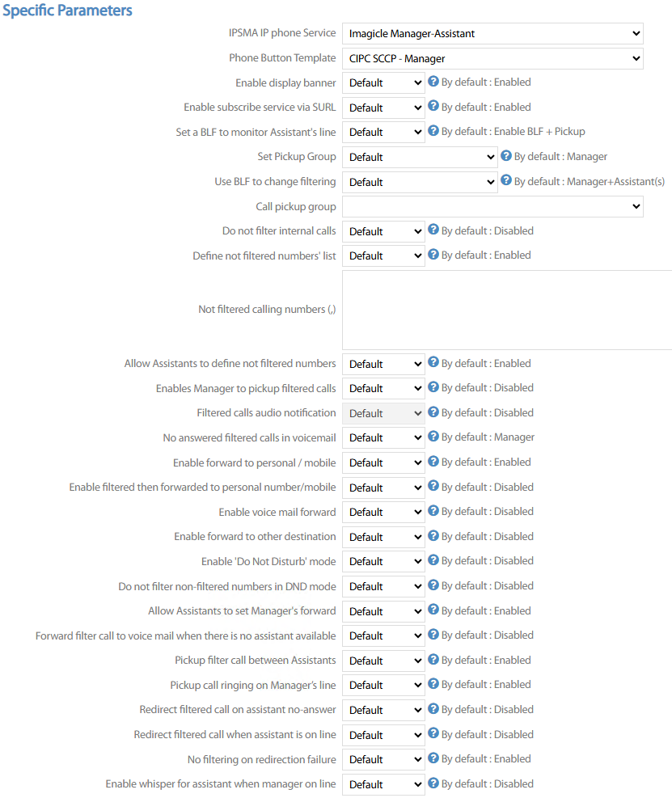Open Enables Manager to pickup filtered calls dropdown

pyautogui.click(x=383, y=389)
